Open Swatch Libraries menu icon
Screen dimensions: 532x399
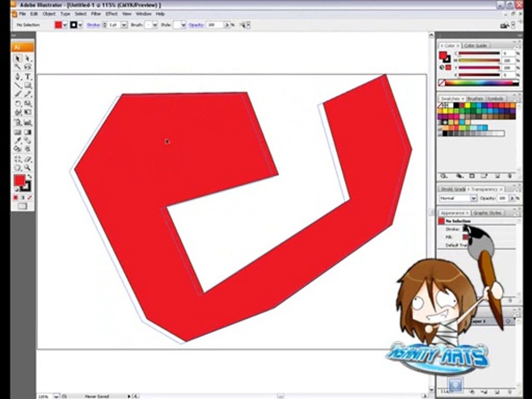point(443,176)
